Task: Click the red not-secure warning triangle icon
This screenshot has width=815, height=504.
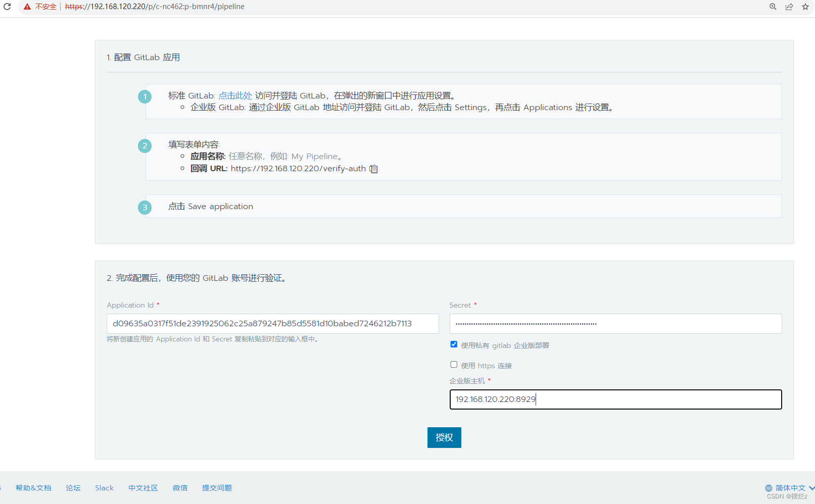Action: 27,7
